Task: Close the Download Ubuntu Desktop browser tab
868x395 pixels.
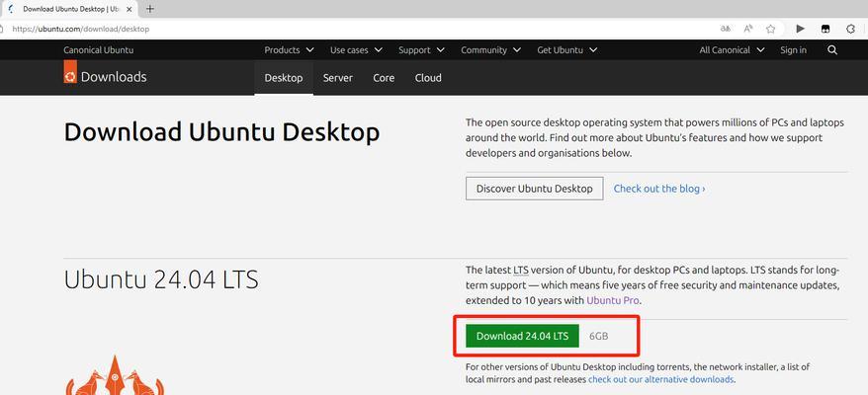Action: 129,10
